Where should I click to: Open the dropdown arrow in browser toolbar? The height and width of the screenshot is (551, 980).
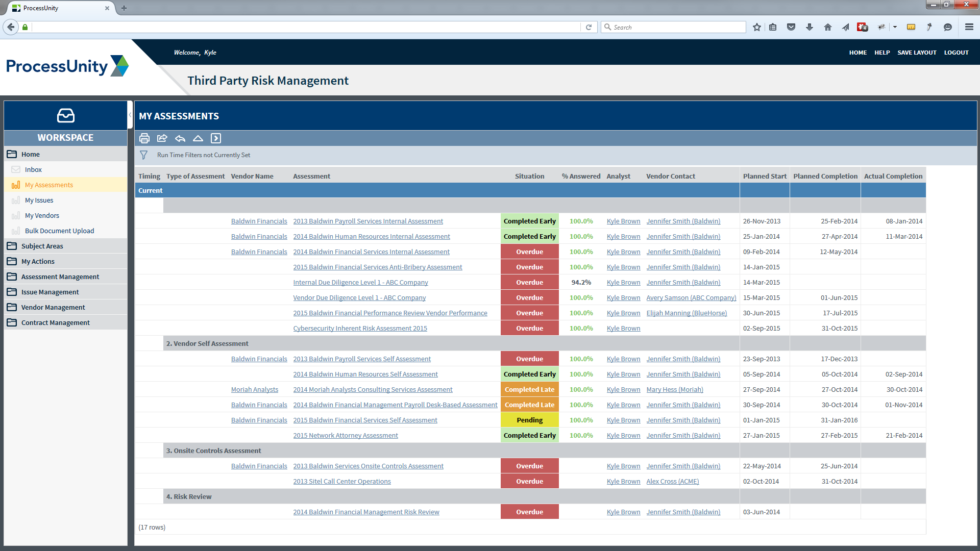tap(895, 27)
